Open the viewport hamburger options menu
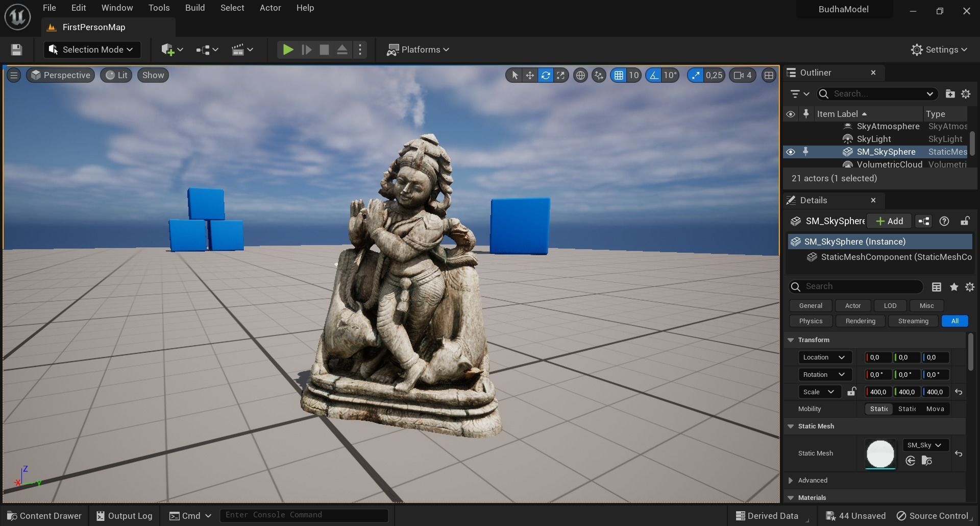This screenshot has width=980, height=526. click(x=14, y=75)
